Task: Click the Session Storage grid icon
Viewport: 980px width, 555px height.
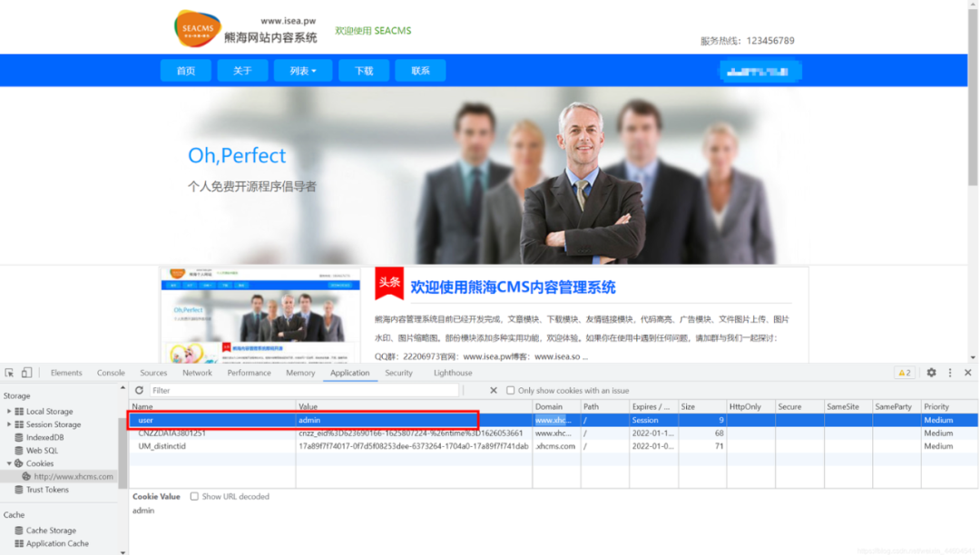Action: (19, 424)
